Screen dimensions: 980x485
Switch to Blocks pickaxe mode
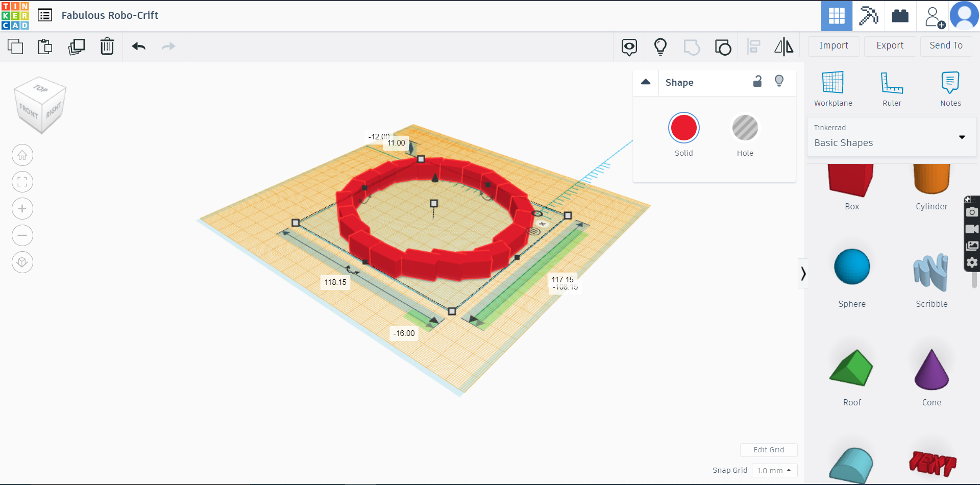[868, 16]
